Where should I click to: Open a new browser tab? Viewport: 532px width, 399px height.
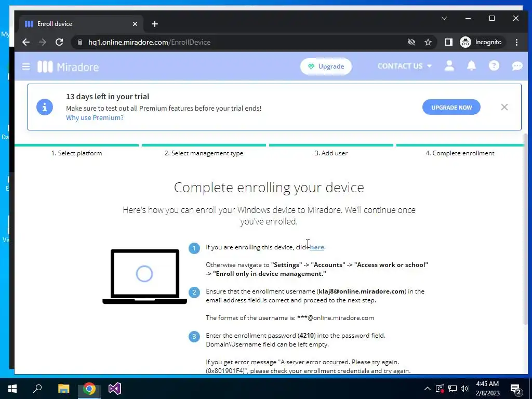tap(155, 24)
